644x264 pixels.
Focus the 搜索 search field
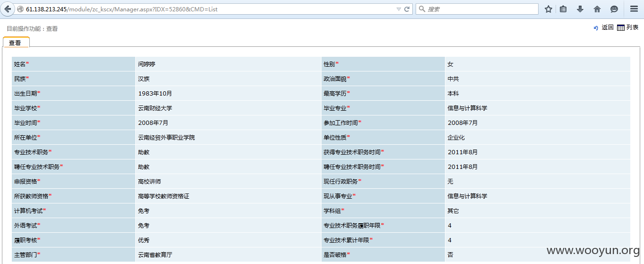coord(477,9)
